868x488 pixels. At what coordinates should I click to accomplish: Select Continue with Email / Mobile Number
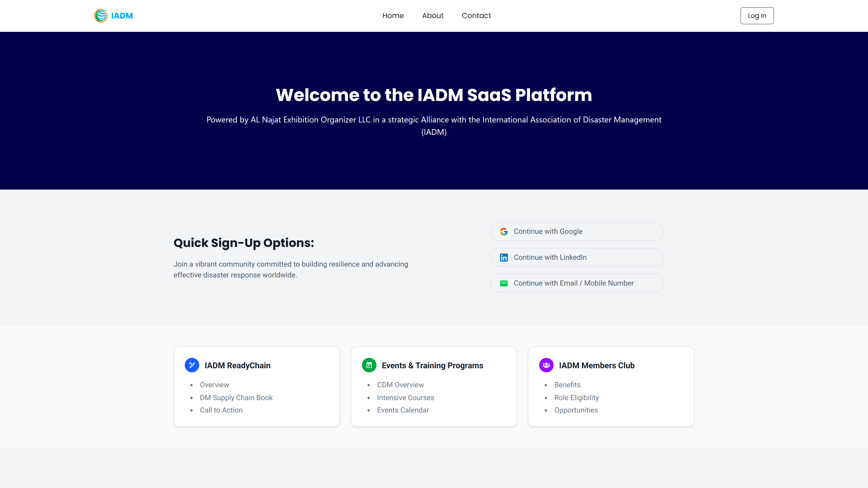577,284
